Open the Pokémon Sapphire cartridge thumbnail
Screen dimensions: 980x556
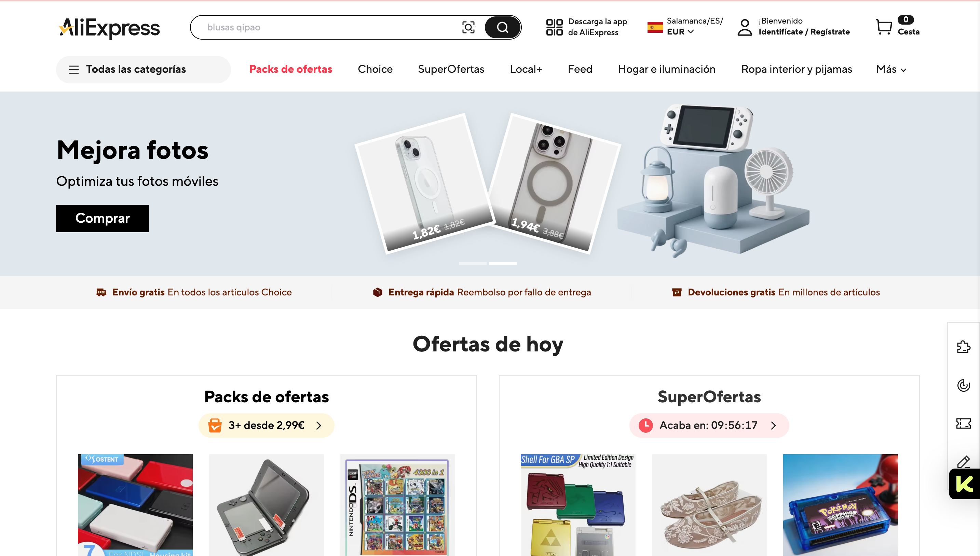pos(840,505)
